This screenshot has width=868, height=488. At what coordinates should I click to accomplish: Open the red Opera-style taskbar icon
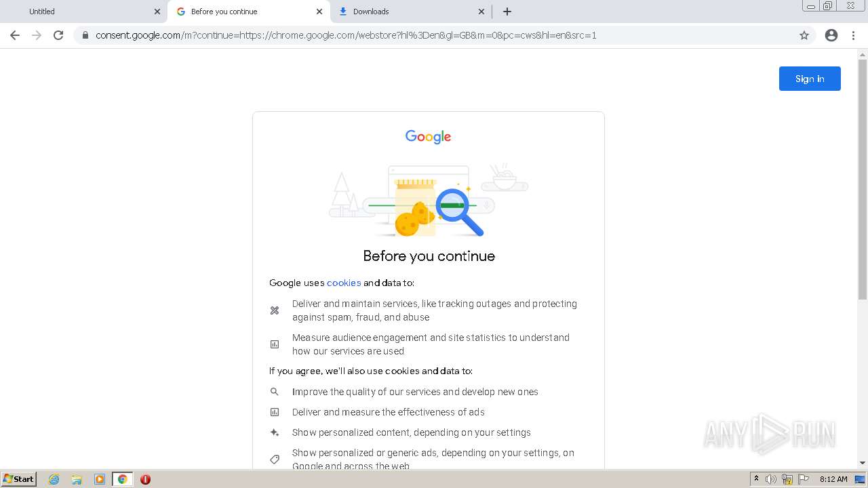pos(145,479)
